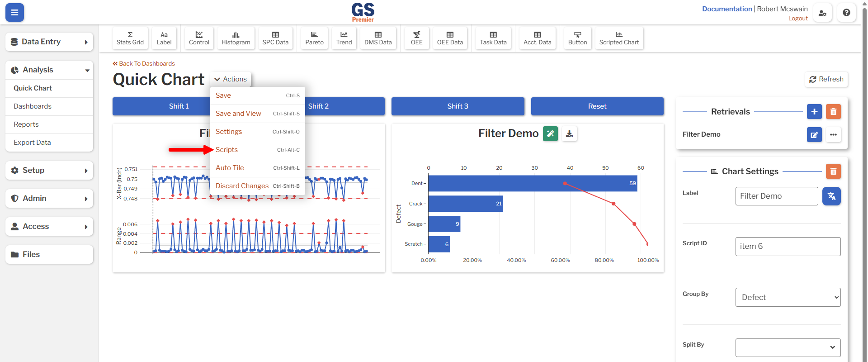Add a Label widget
Image resolution: width=868 pixels, height=362 pixels.
164,38
